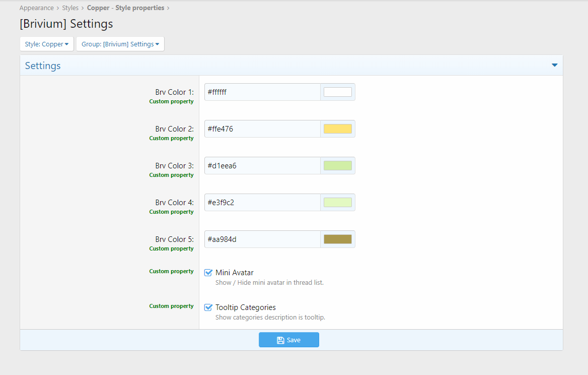Viewport: 588px width, 375px height.
Task: Click 'Show / Hide mini avatar in thread list.' text
Action: pos(269,282)
